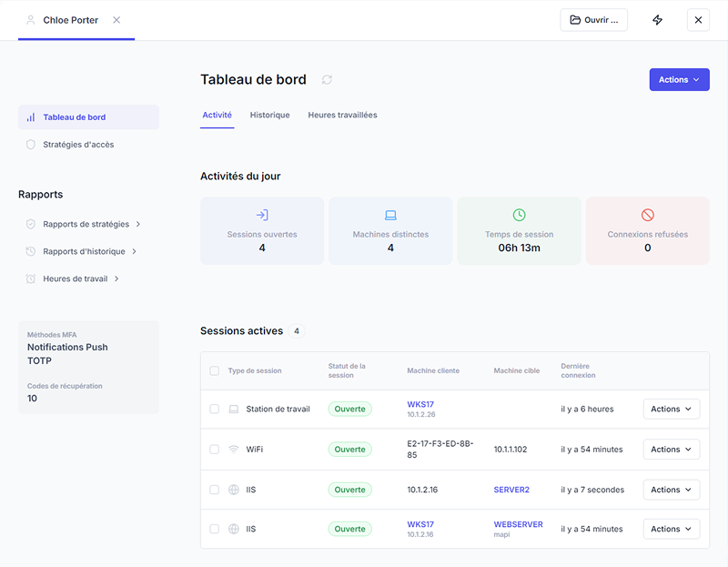Toggle the select-all checkbox in table header
The height and width of the screenshot is (567, 728).
click(215, 371)
